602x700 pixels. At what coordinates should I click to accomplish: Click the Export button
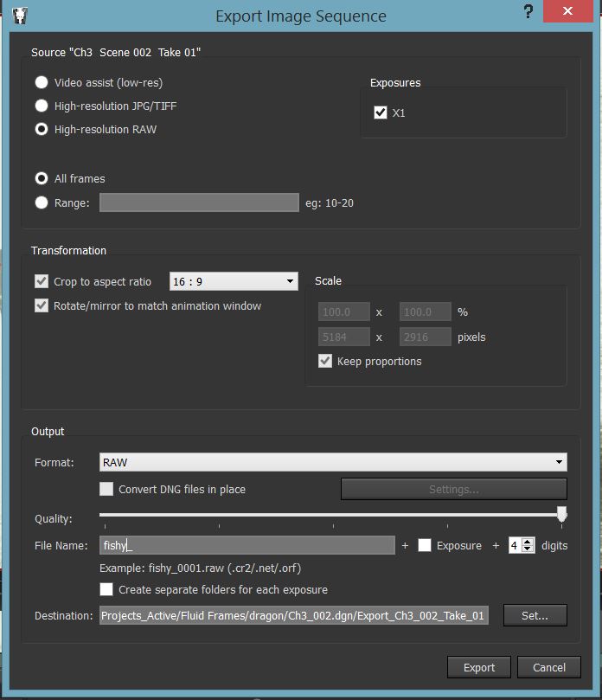(478, 667)
